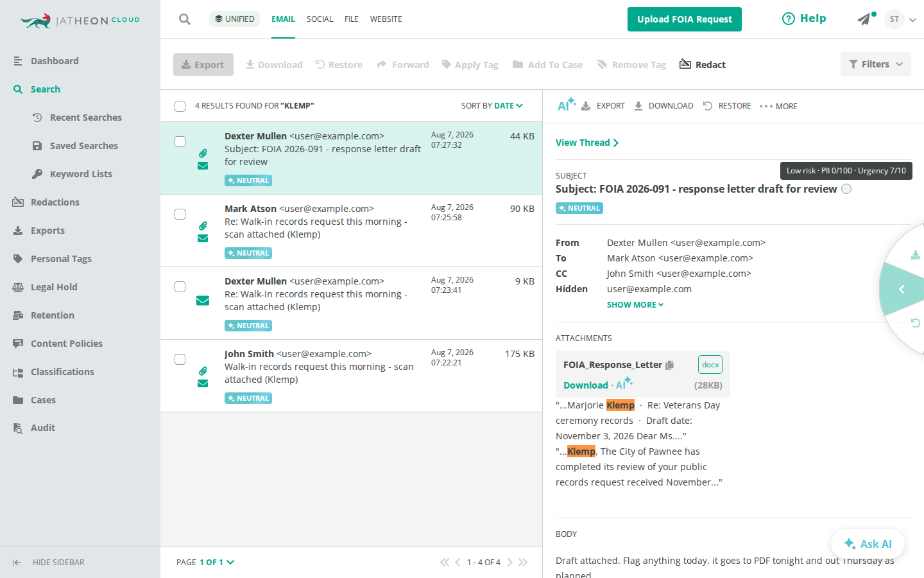924x578 pixels.
Task: Expand the Filters dropdown
Action: [876, 64]
